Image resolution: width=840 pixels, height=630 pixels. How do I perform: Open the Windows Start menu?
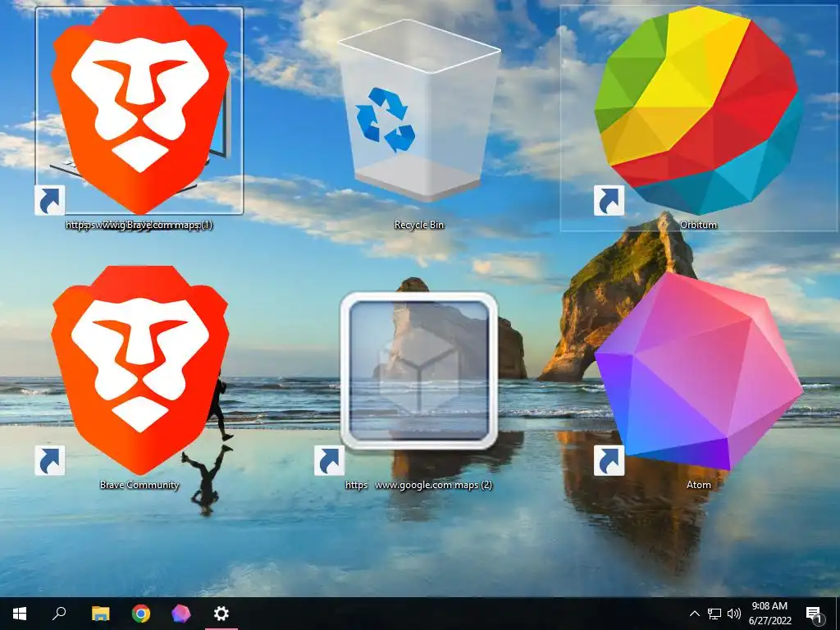pos(20,614)
